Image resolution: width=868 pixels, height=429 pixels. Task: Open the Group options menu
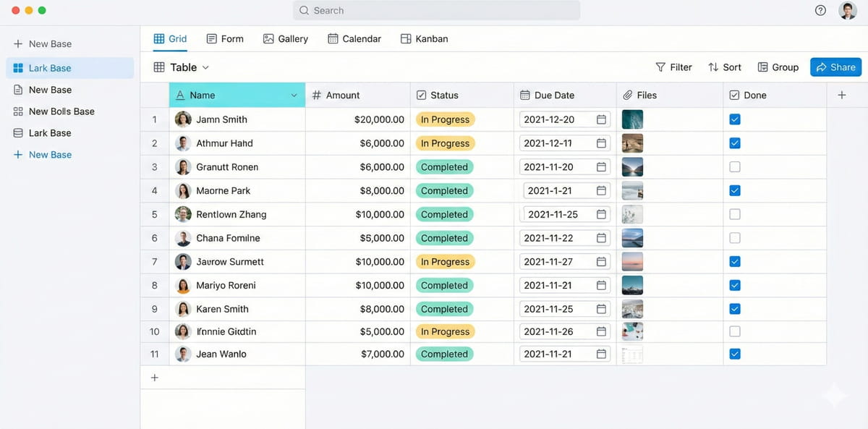[x=778, y=67]
